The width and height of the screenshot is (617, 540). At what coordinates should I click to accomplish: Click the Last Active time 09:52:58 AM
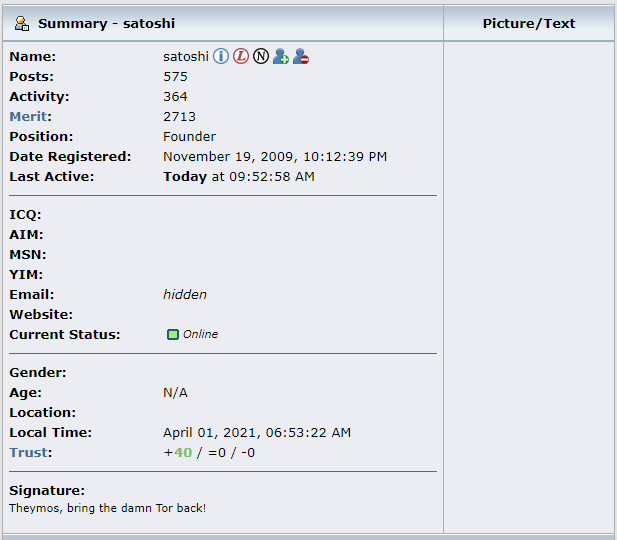pos(272,177)
